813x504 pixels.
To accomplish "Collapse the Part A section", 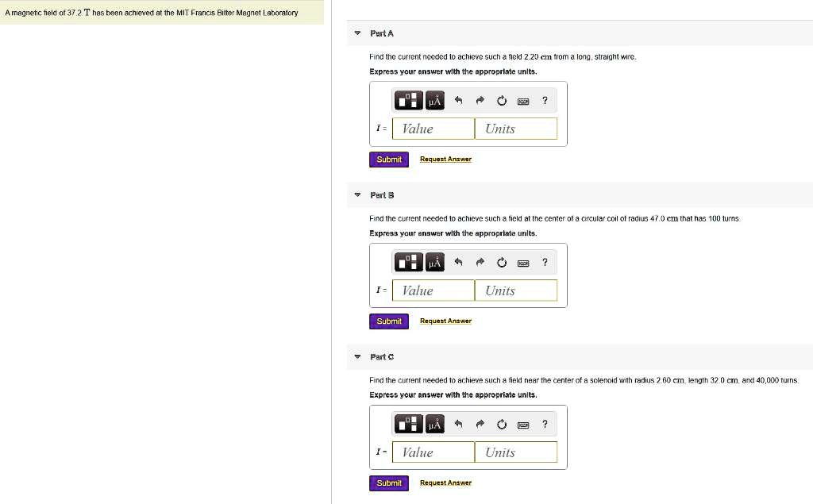I will (x=357, y=33).
